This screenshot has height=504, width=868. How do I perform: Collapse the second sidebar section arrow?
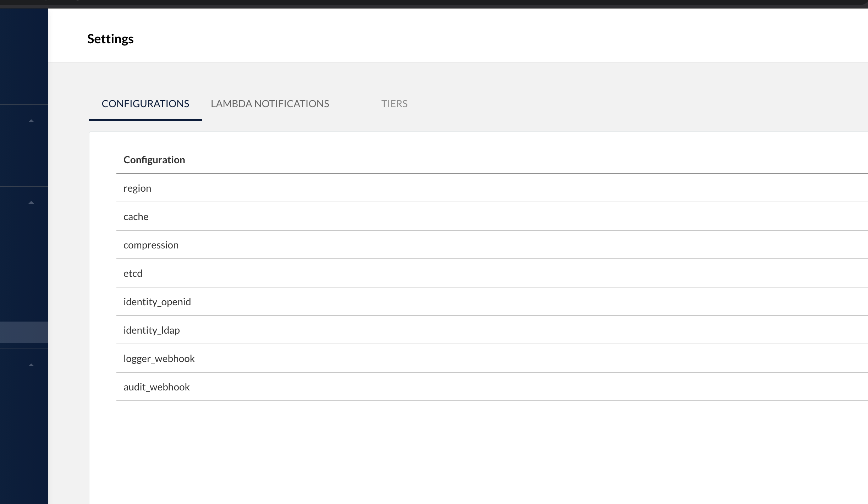tap(31, 203)
